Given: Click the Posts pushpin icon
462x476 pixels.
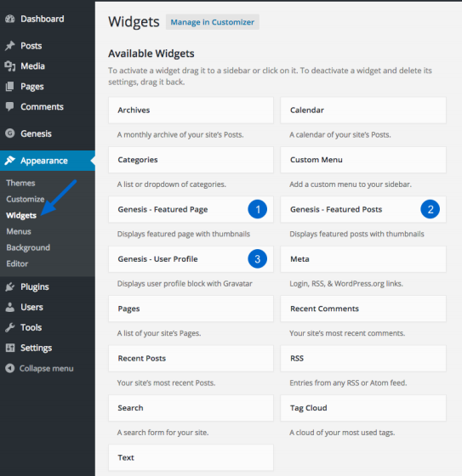Looking at the screenshot, I should coord(9,46).
